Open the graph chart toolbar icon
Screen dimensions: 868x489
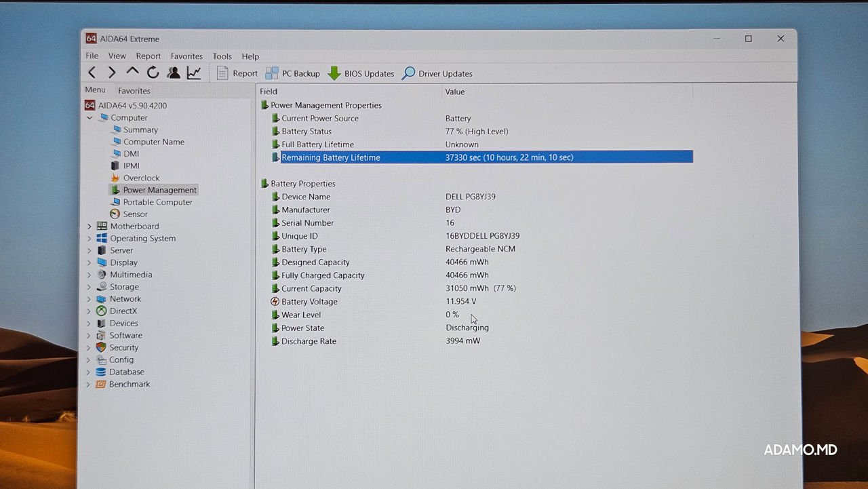(194, 73)
